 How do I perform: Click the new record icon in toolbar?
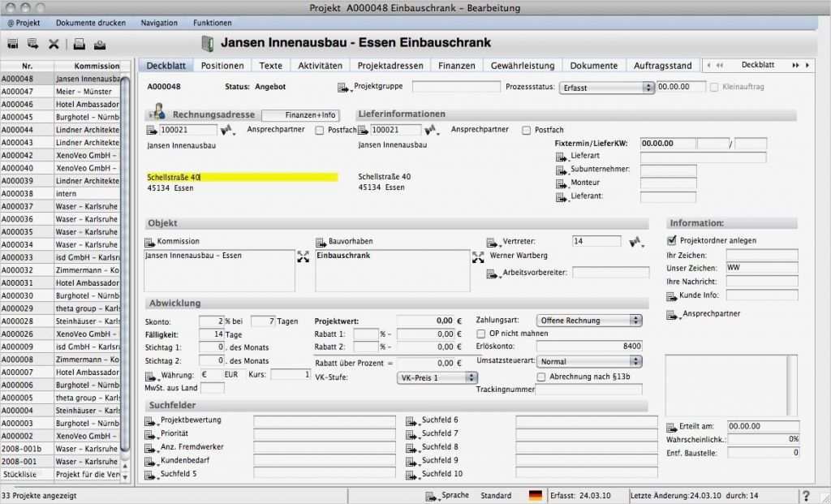point(13,44)
